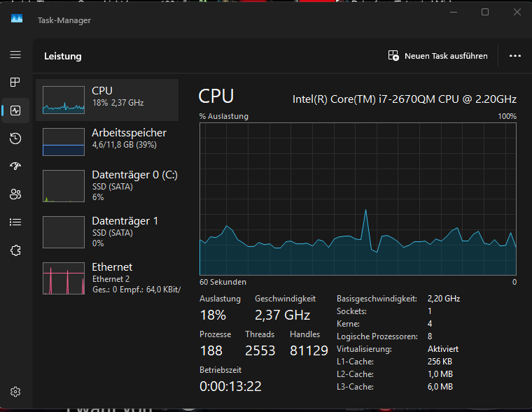This screenshot has height=412, width=532.
Task: Maximize the Task-Manager window
Action: click(x=485, y=12)
